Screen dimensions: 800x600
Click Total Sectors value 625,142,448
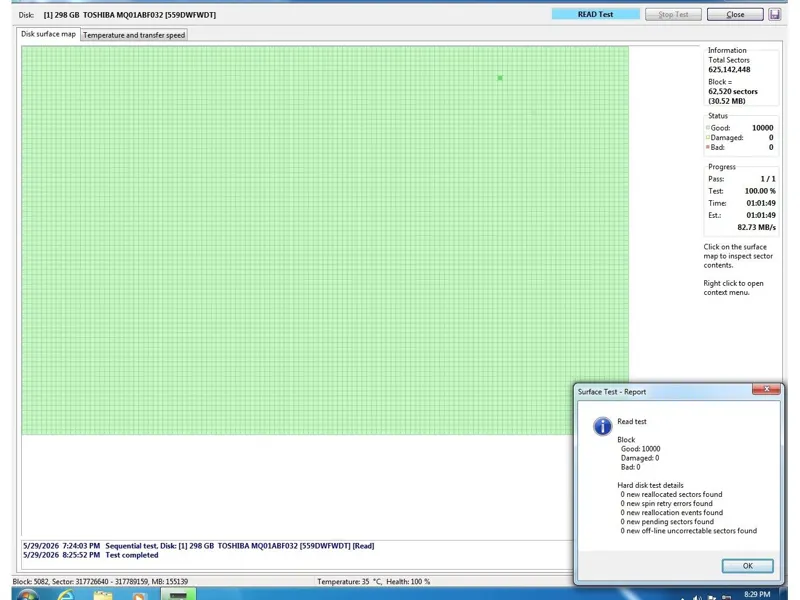click(729, 69)
